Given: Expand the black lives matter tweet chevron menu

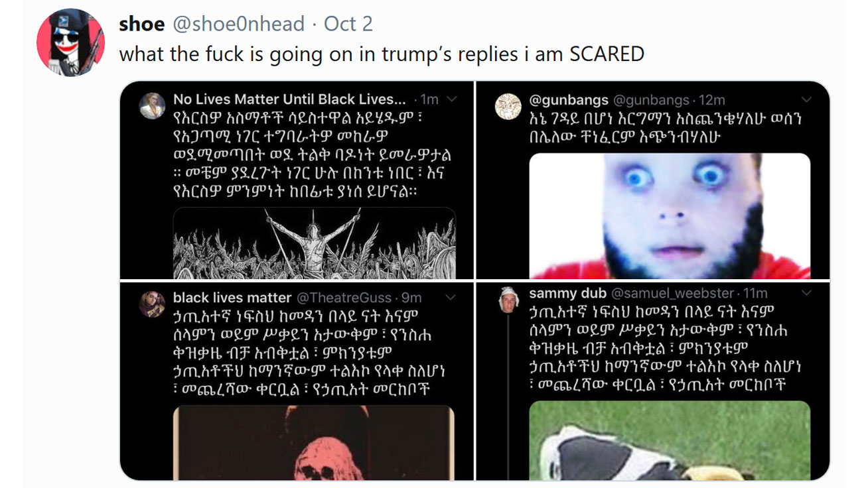Looking at the screenshot, I should pyautogui.click(x=452, y=298).
